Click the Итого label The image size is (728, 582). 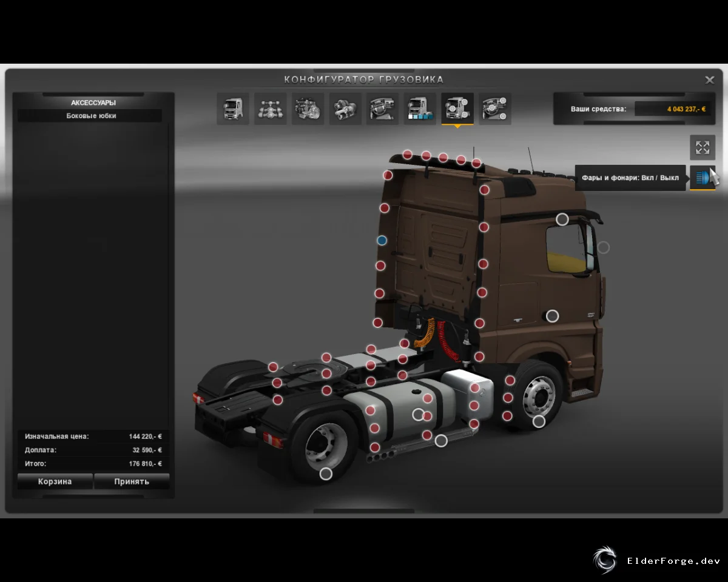pos(35,464)
